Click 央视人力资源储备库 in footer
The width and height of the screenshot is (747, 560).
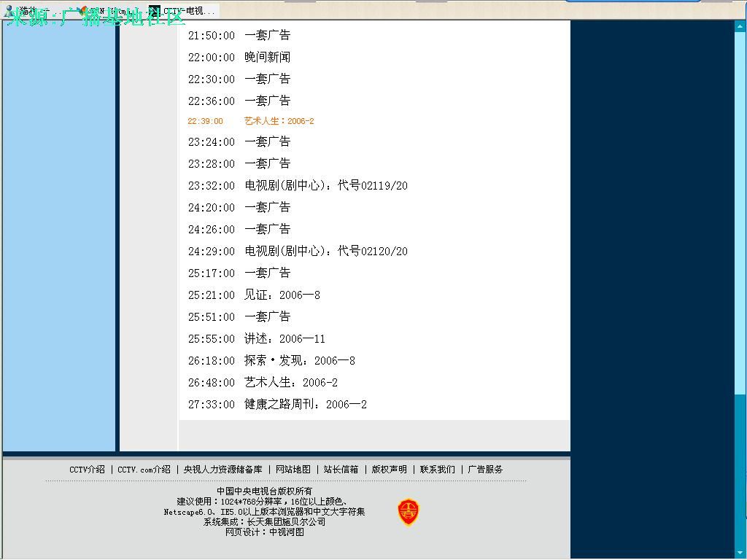point(222,470)
